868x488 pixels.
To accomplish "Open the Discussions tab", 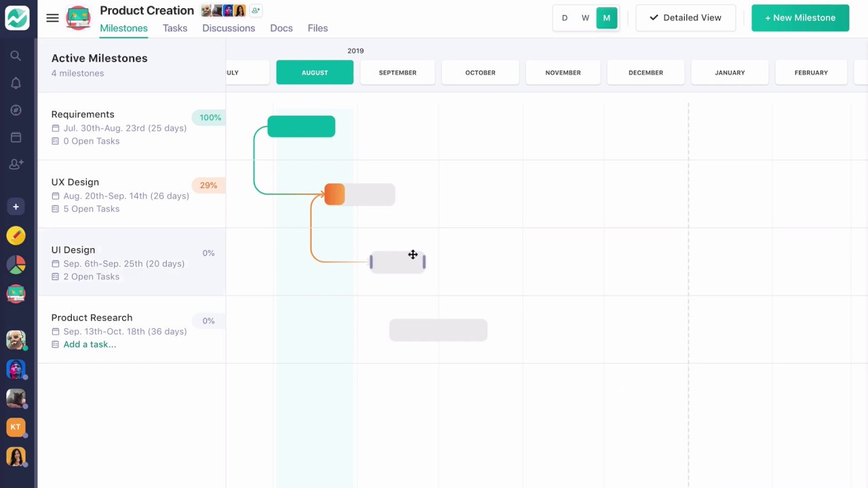I will (229, 28).
